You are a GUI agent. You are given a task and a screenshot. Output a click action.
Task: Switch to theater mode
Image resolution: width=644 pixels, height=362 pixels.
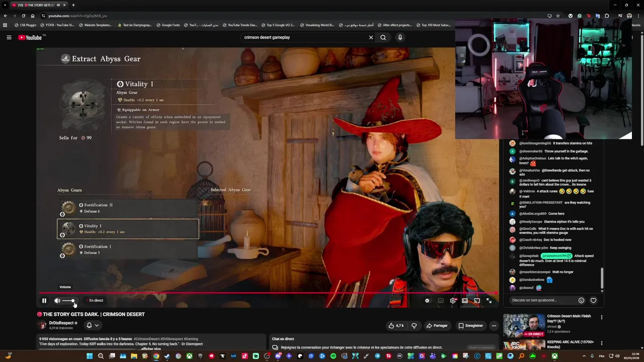click(465, 301)
